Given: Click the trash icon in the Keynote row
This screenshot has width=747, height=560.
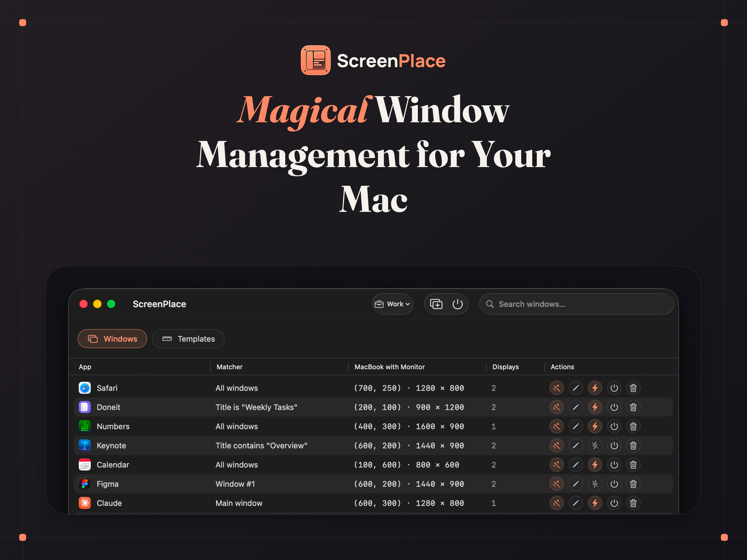Looking at the screenshot, I should click(x=634, y=446).
